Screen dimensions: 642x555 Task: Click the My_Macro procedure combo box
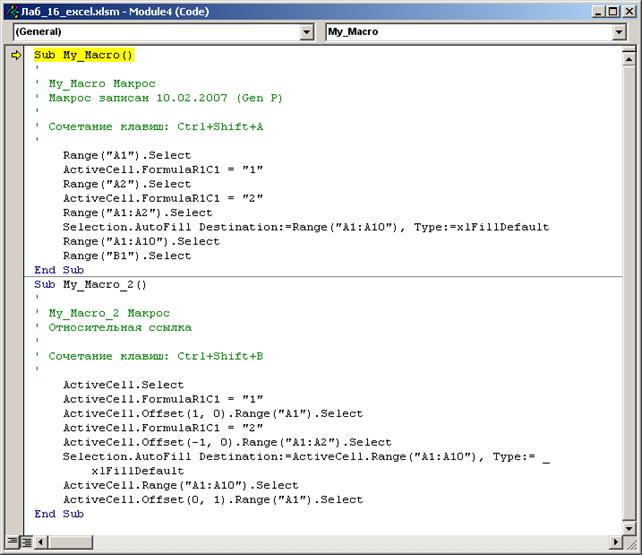coord(476,32)
